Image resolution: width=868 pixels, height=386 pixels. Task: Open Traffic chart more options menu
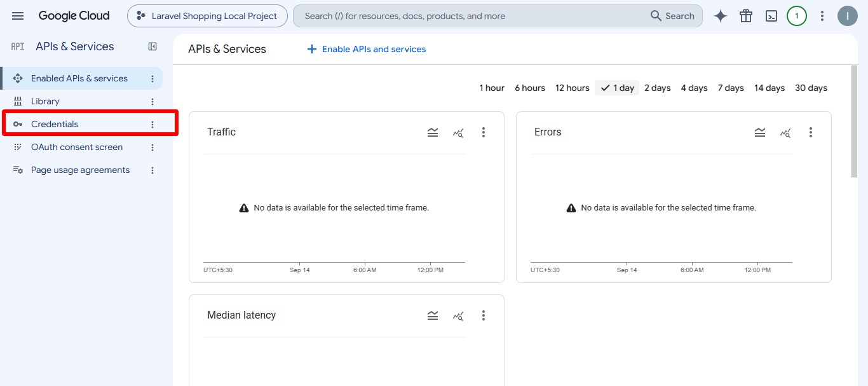point(484,132)
